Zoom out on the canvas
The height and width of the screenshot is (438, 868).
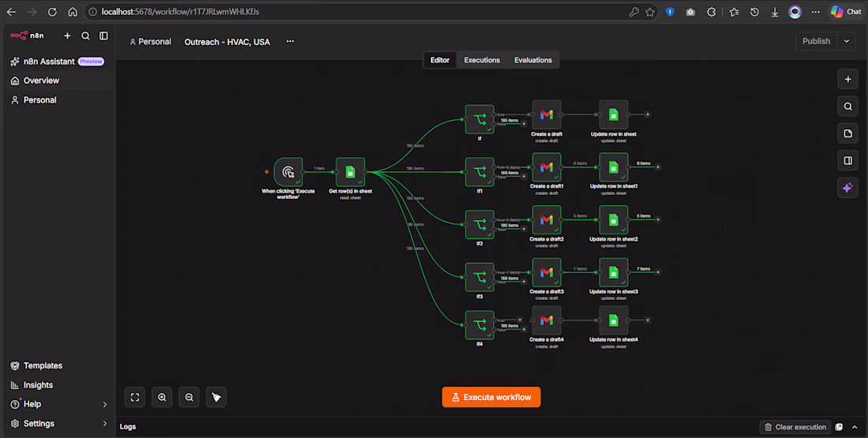[x=189, y=397]
